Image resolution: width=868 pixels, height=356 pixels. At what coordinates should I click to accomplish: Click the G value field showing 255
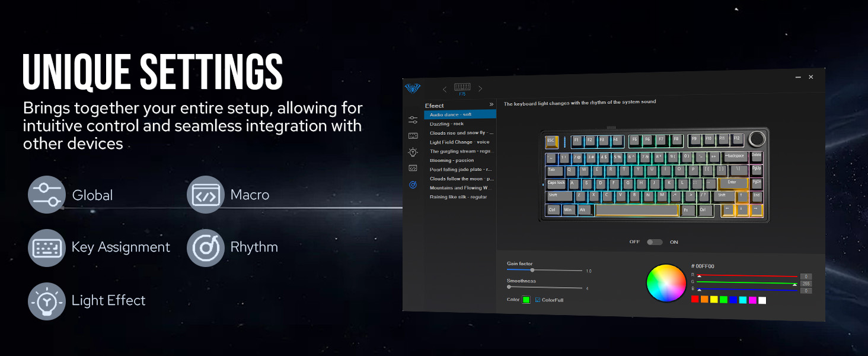pyautogui.click(x=805, y=284)
